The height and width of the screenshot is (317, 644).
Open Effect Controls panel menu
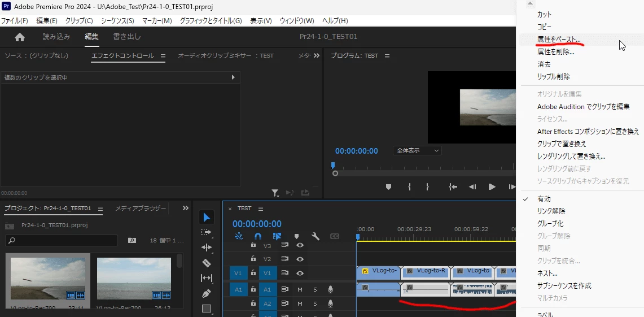pyautogui.click(x=163, y=56)
